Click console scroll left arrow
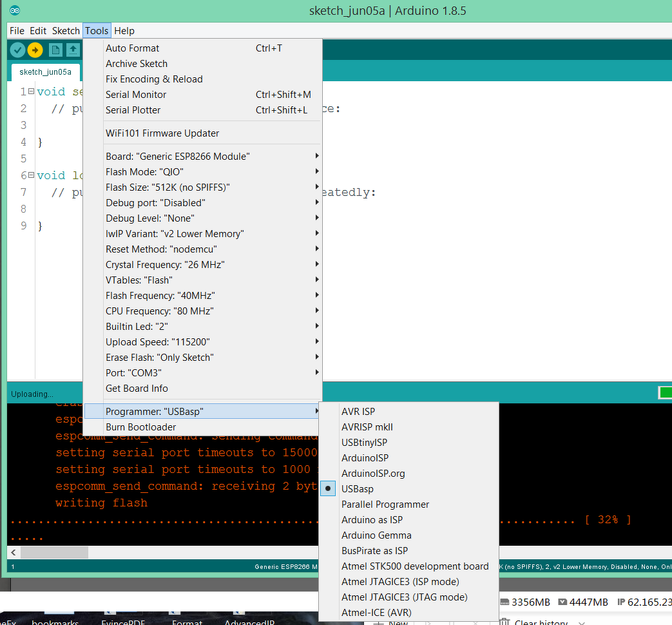The height and width of the screenshot is (625, 672). pos(14,552)
